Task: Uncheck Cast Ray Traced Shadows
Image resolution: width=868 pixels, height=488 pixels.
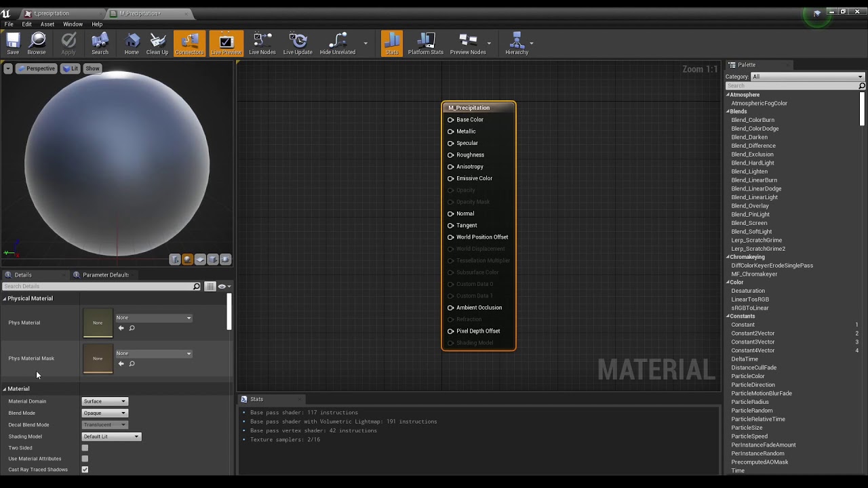Action: click(x=85, y=470)
